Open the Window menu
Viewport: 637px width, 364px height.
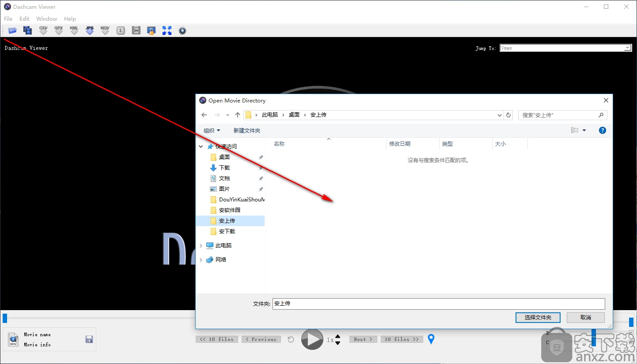coord(46,19)
